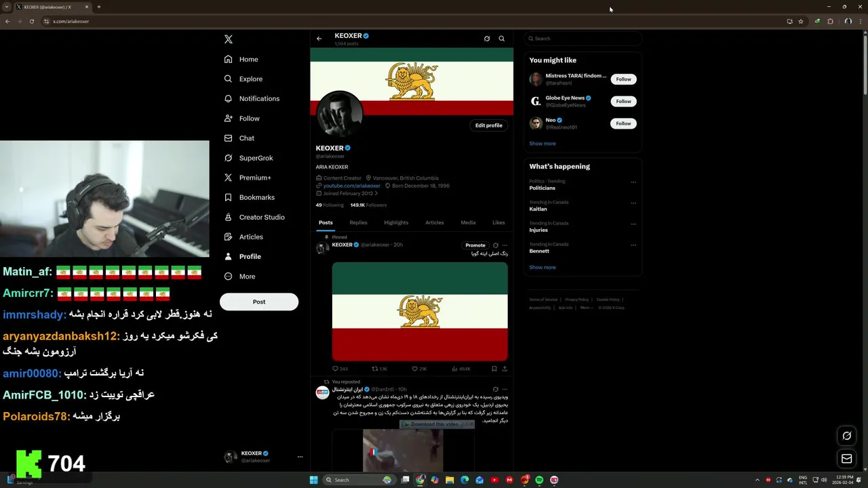Bookmark this page with the star icon
868x488 pixels.
801,21
